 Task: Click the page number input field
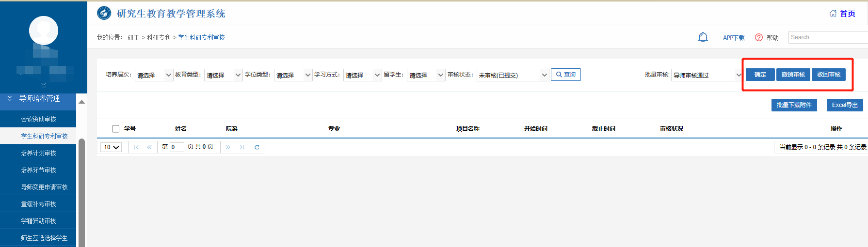(x=177, y=147)
